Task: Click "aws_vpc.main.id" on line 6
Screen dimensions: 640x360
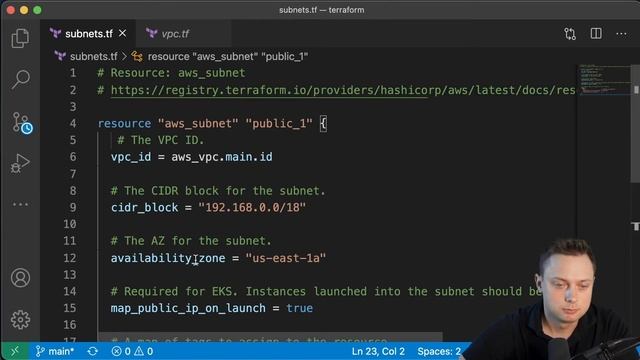Action: click(x=222, y=157)
